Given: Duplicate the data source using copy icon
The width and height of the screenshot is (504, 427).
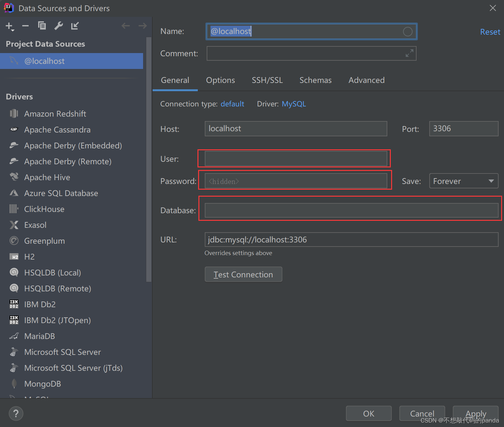Looking at the screenshot, I should click(42, 25).
